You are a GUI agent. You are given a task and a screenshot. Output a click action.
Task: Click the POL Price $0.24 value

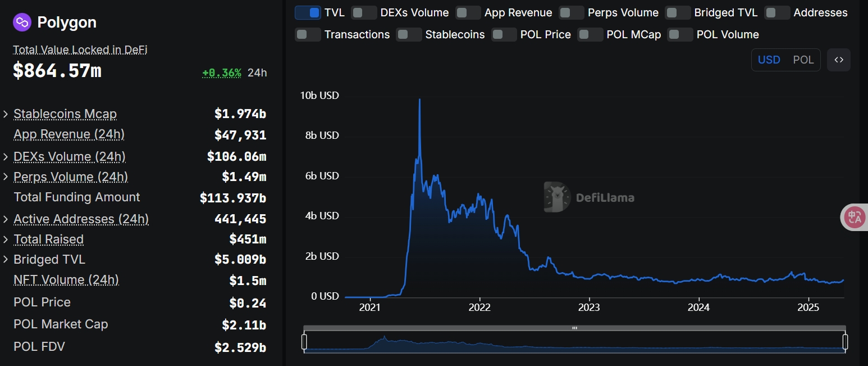pos(248,303)
